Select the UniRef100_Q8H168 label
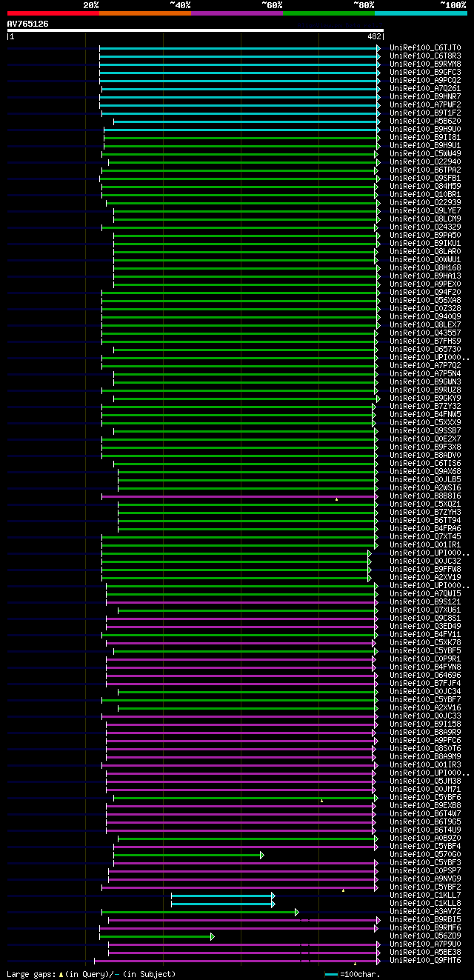The width and height of the screenshot is (474, 980). pyautogui.click(x=426, y=268)
